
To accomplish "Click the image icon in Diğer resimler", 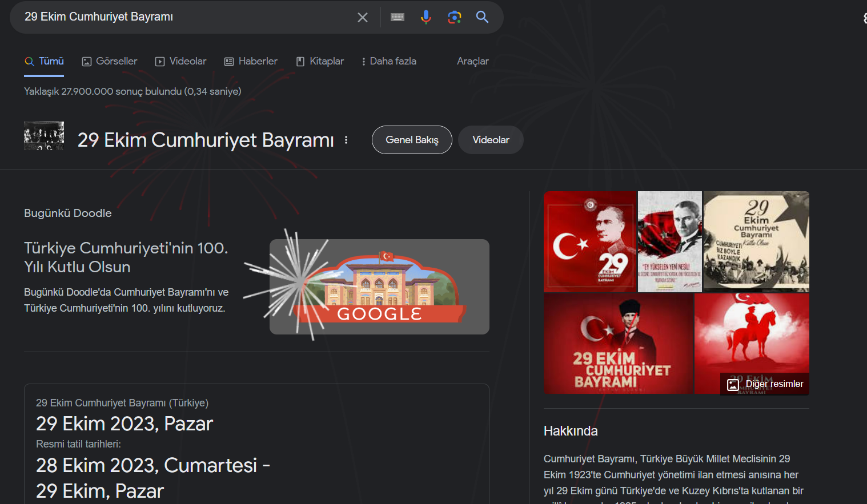I will 733,385.
